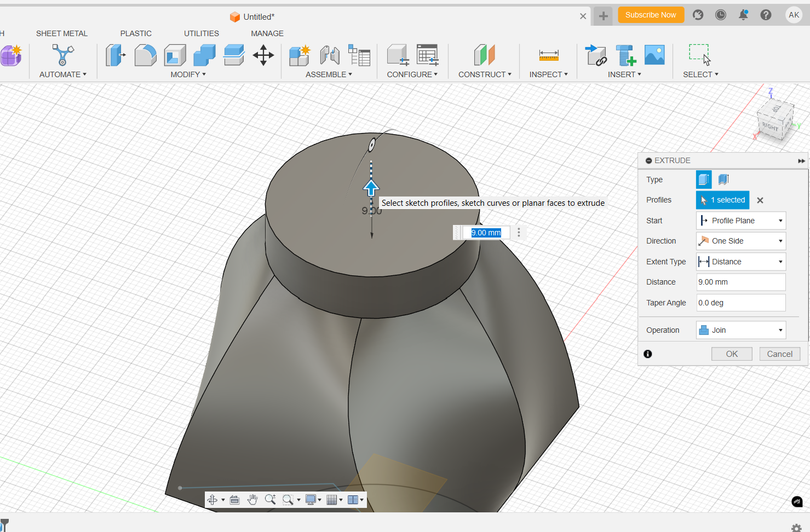Open the Help question mark icon

click(x=766, y=15)
